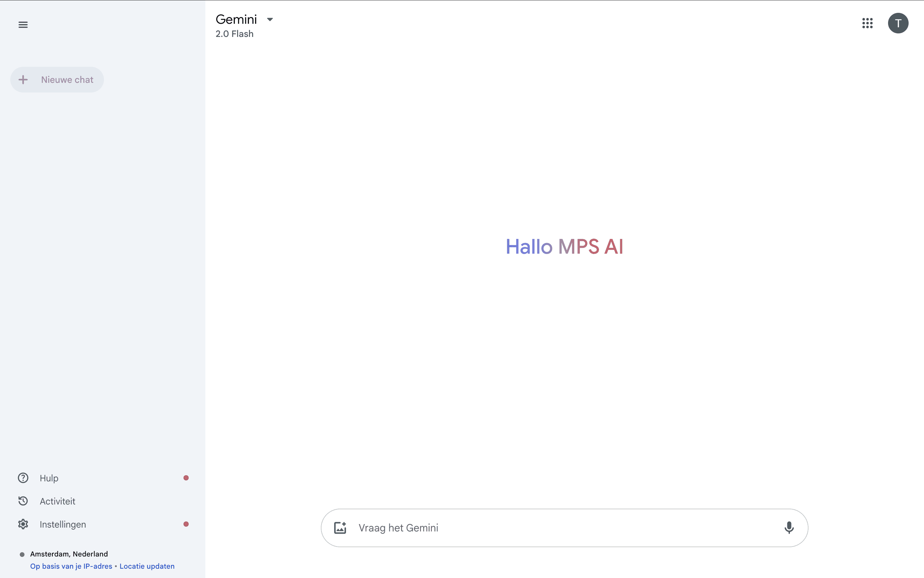924x578 pixels.
Task: Click the Amsterdam, Nederland location text
Action: 69,554
